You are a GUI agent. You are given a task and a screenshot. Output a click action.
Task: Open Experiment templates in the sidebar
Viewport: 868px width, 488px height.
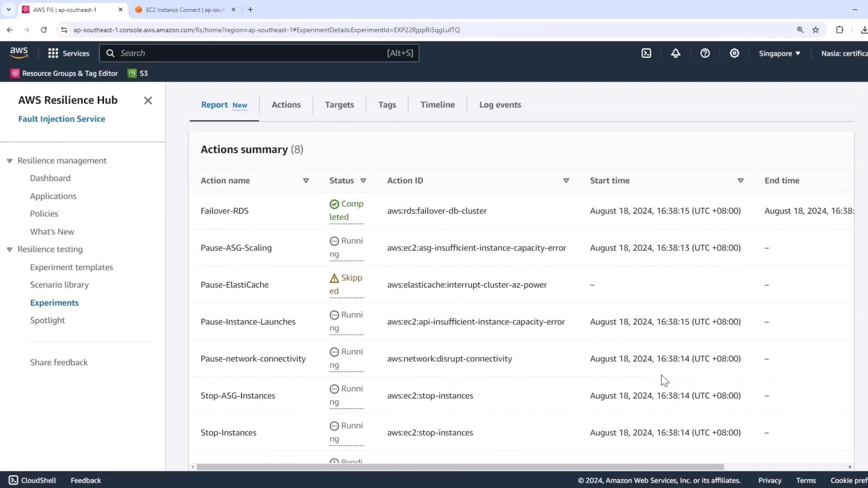71,267
